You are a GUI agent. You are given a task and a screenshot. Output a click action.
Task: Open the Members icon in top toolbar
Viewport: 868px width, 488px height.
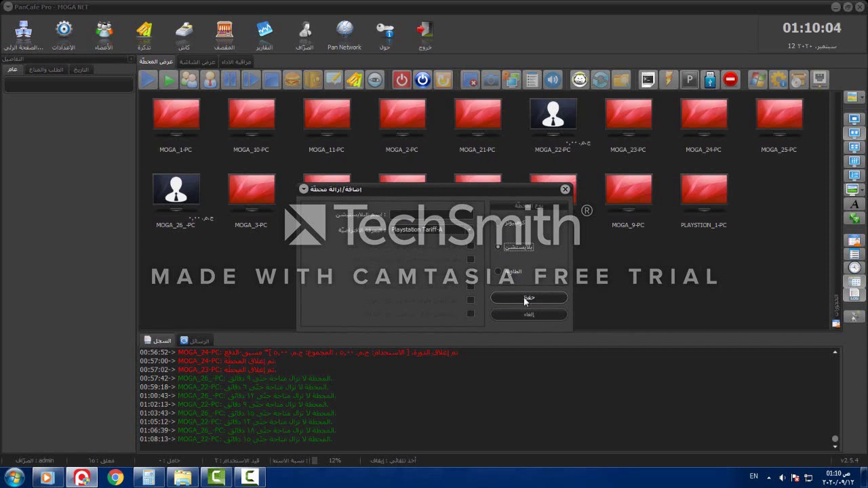[x=104, y=35]
